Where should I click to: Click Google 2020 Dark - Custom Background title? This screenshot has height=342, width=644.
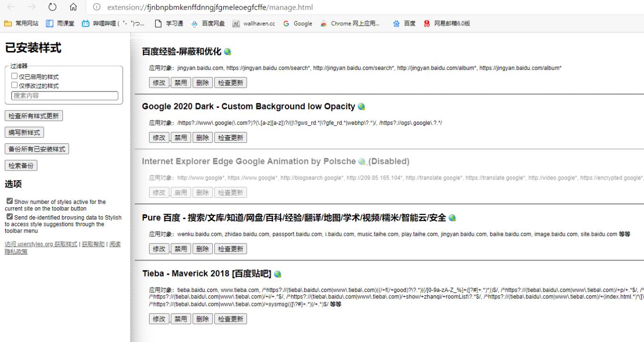point(249,107)
